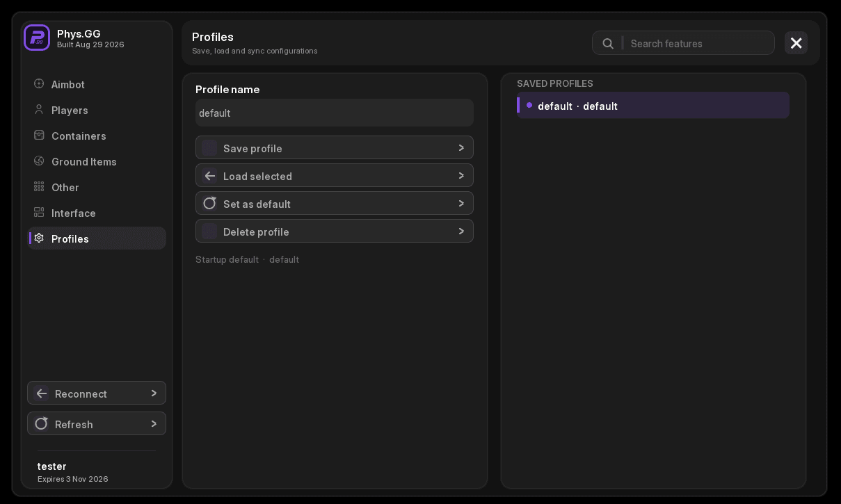Set the profile as default
This screenshot has width=841, height=504.
click(x=335, y=203)
